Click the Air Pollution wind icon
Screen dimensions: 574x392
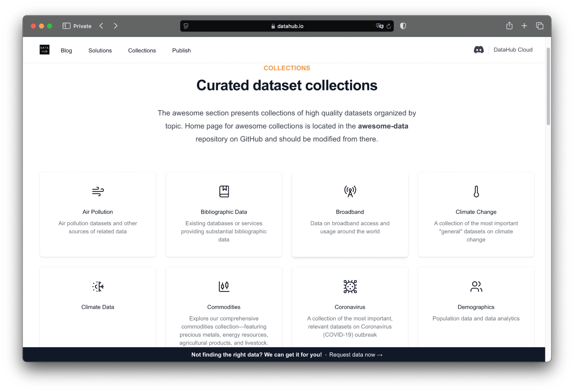click(x=98, y=191)
